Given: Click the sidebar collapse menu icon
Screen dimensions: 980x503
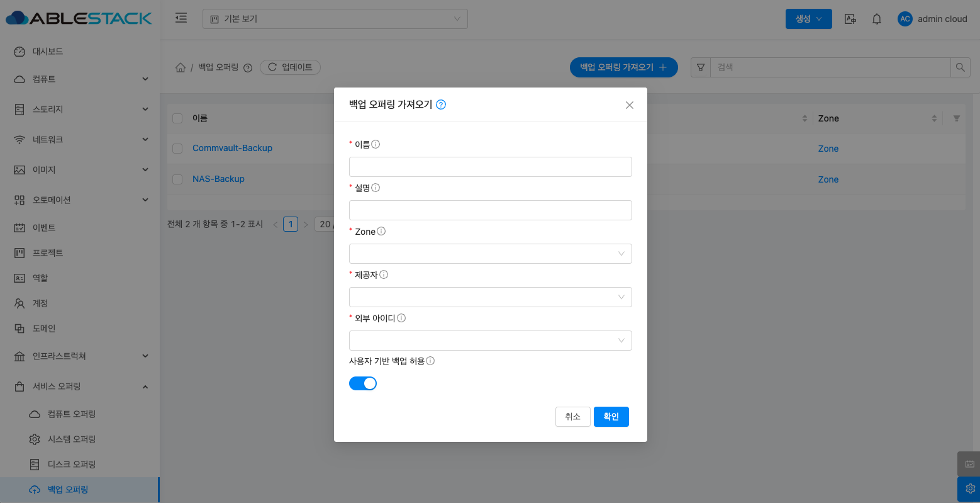Looking at the screenshot, I should tap(181, 18).
